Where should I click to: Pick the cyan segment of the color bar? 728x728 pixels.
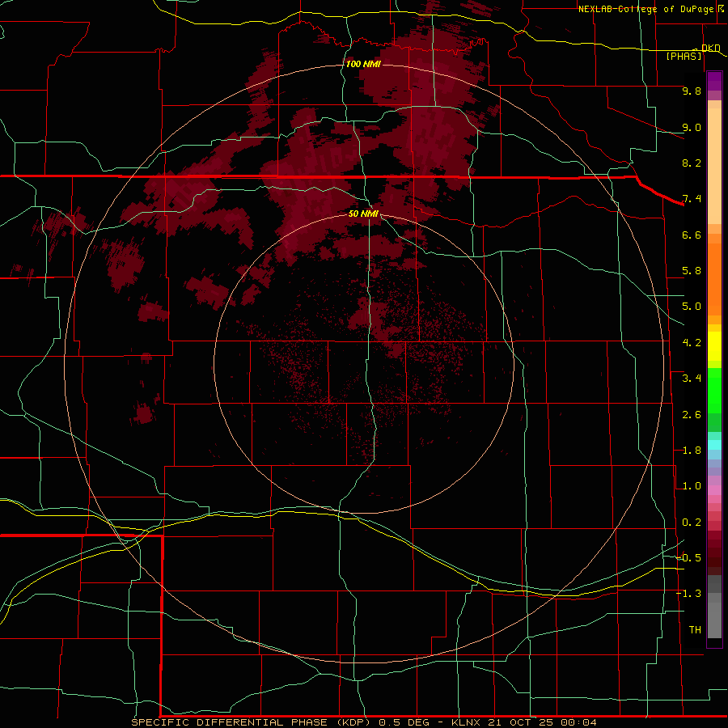point(714,445)
